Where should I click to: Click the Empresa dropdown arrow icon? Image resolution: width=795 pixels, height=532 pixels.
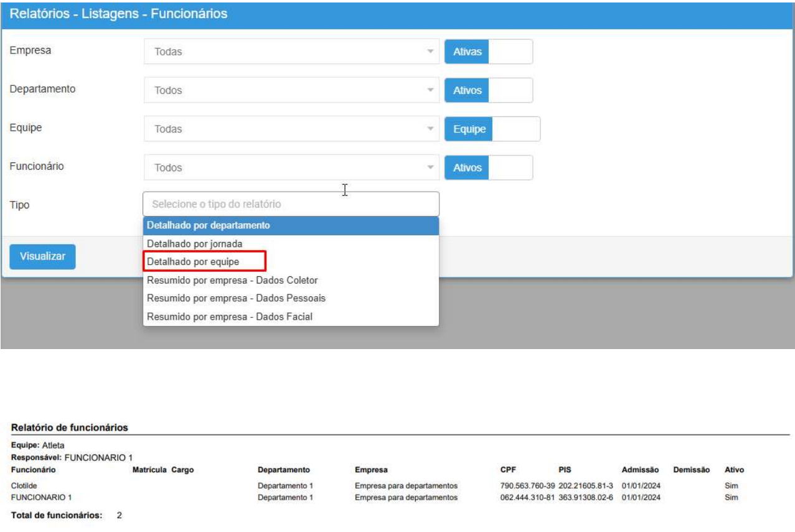tap(430, 52)
